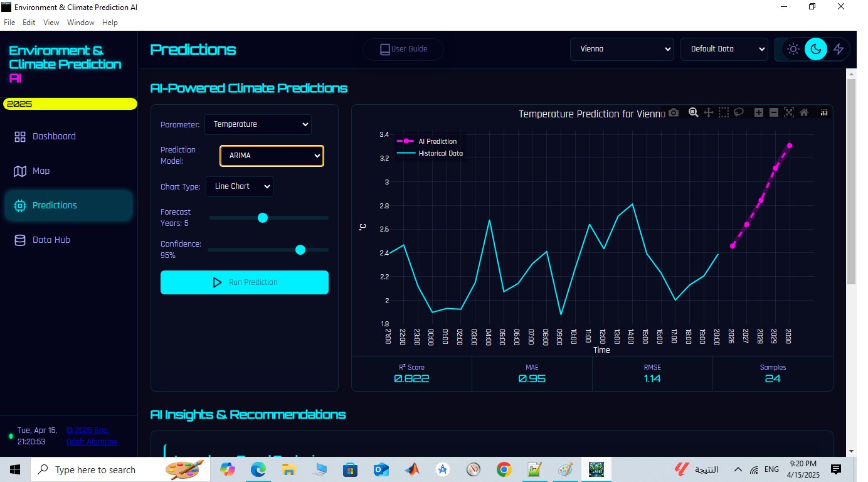The height and width of the screenshot is (482, 868).
Task: Activate the zoom tool on the prediction chart
Action: 694,112
